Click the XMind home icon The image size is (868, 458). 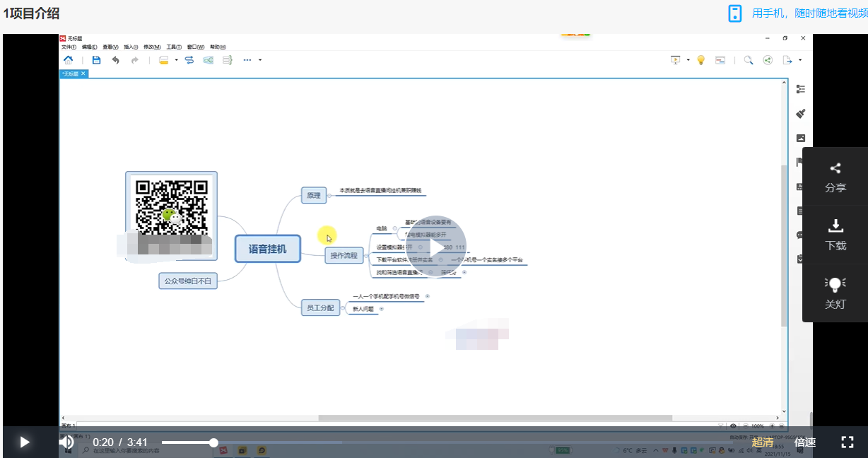point(68,60)
